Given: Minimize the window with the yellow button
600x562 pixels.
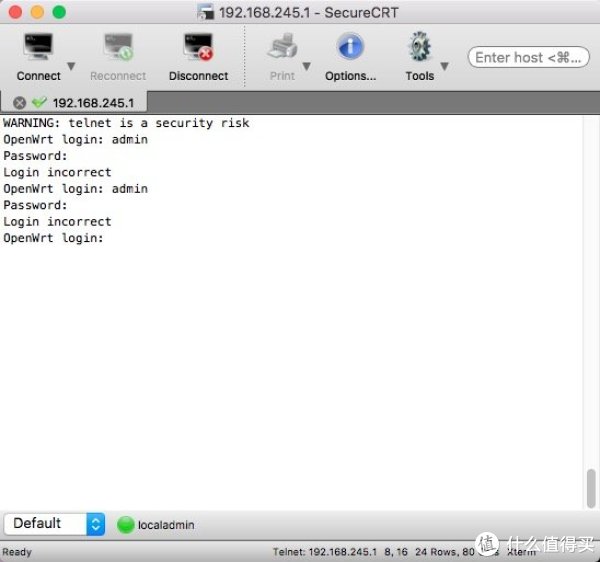Looking at the screenshot, I should click(x=36, y=12).
